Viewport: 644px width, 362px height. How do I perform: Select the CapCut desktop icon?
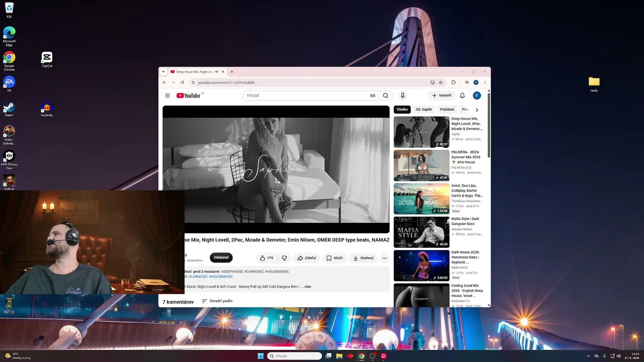point(47,59)
